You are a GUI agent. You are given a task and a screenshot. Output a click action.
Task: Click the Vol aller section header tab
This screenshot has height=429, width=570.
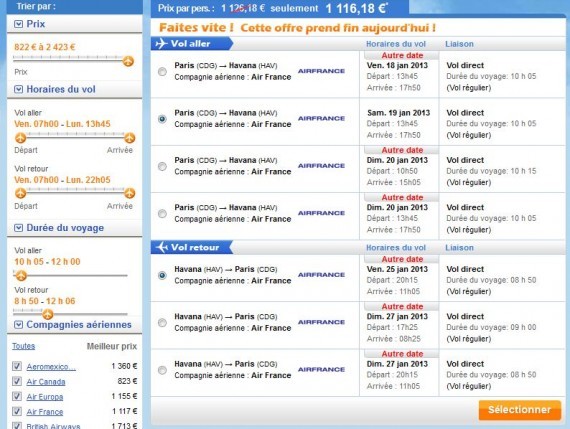(x=192, y=44)
